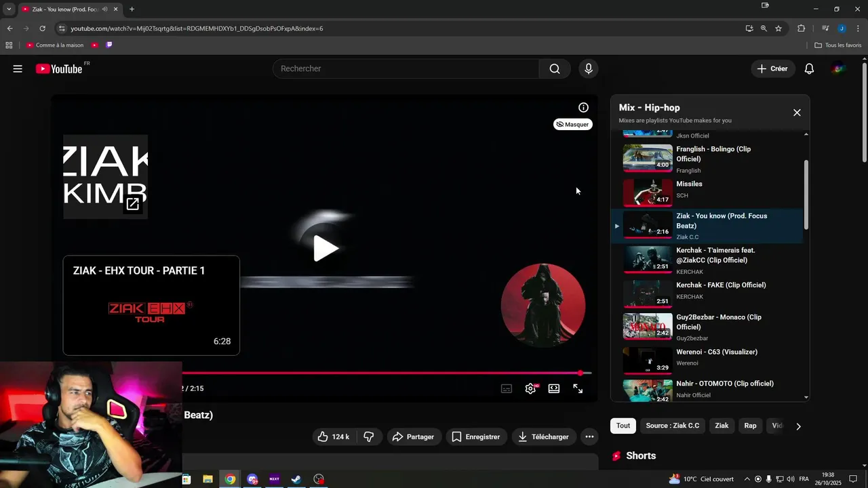Screen dimensions: 868x488
Task: Open Tous les favoris folder
Action: pos(838,45)
